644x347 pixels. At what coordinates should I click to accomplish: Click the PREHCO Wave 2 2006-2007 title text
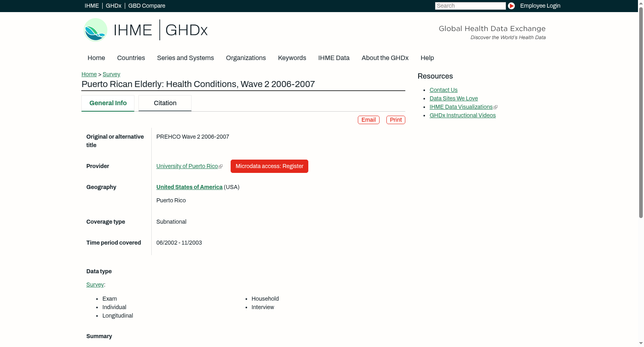pyautogui.click(x=193, y=137)
